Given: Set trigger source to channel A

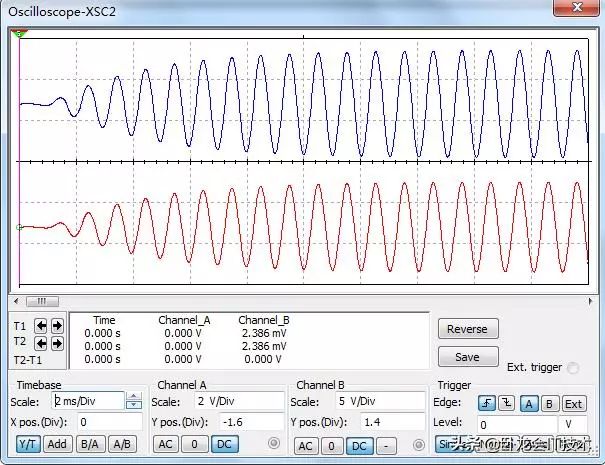Looking at the screenshot, I should 529,404.
